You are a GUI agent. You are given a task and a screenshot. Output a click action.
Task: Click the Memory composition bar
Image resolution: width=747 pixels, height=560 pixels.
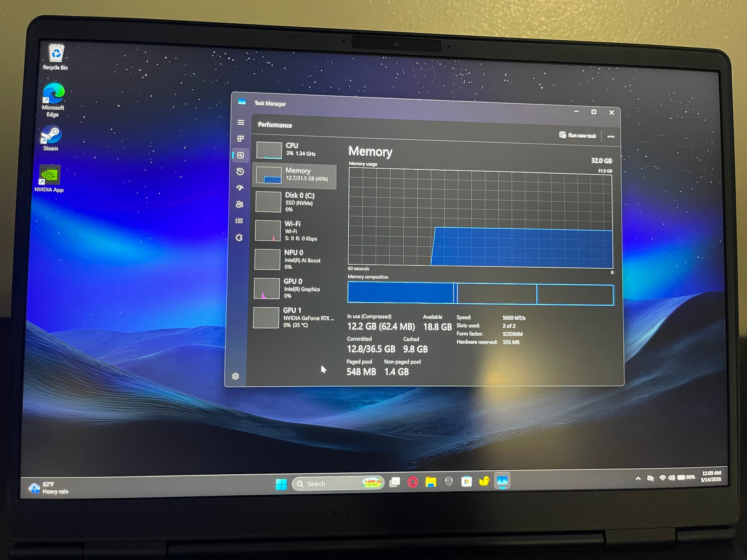tap(480, 293)
